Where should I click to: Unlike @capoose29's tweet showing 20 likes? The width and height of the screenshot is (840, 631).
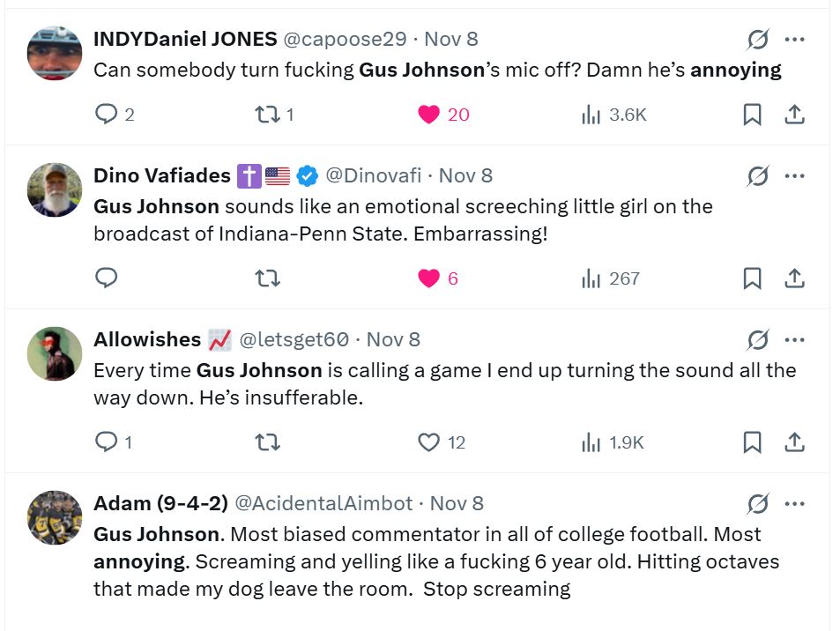[x=431, y=114]
